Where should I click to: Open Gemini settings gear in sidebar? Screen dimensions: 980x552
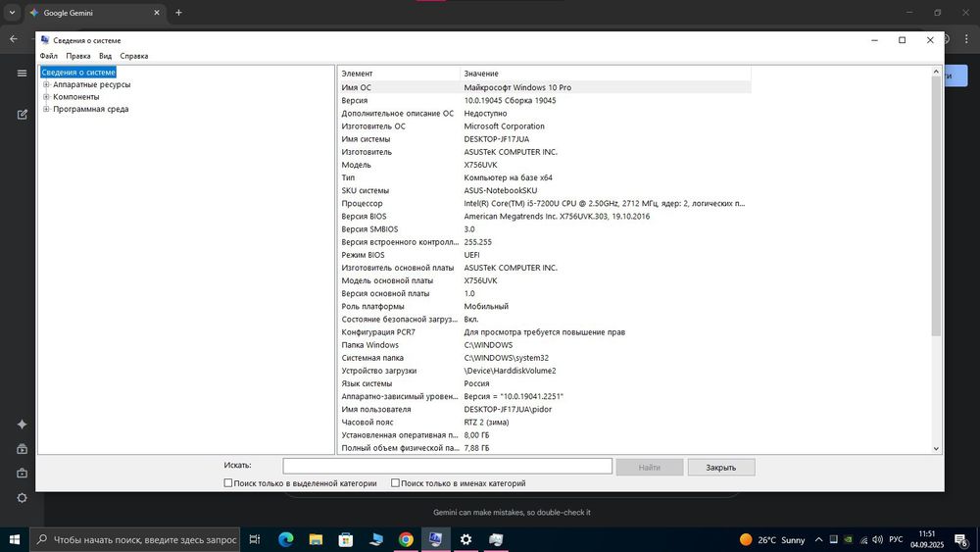point(22,498)
